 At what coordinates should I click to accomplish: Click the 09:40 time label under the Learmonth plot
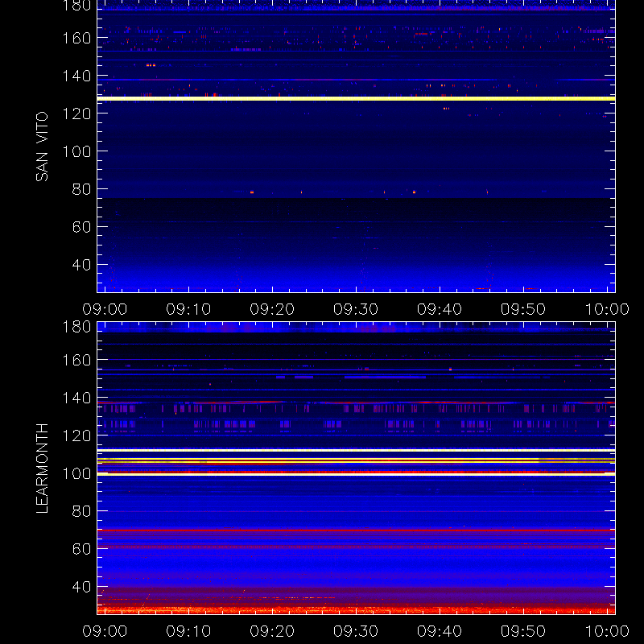(440, 631)
